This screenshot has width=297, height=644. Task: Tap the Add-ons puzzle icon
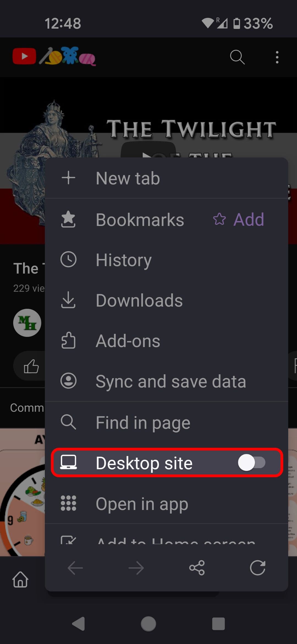(x=68, y=340)
